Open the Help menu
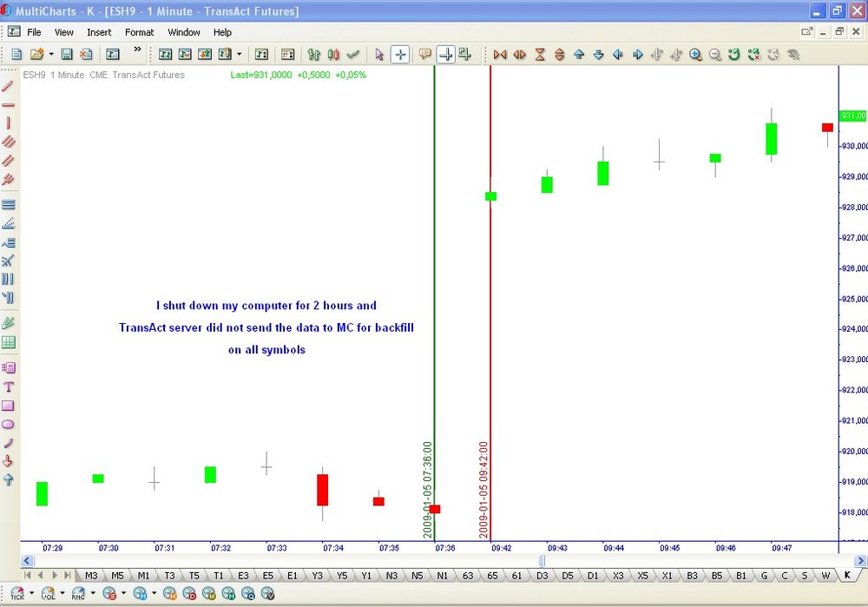Image resolution: width=868 pixels, height=607 pixels. pos(222,32)
